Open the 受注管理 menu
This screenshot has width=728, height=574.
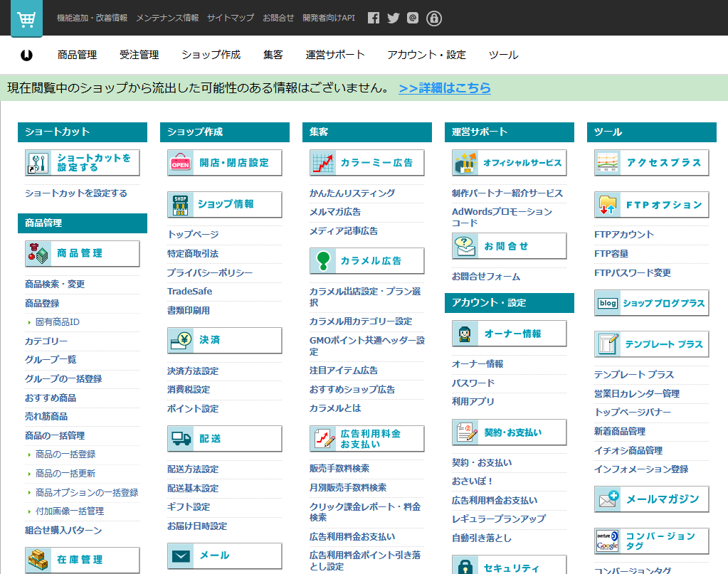139,54
